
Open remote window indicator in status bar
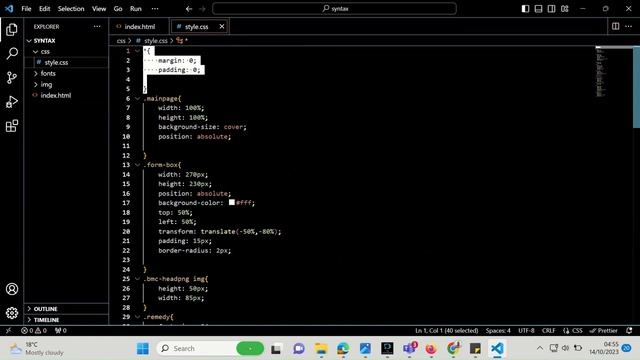coord(8,331)
